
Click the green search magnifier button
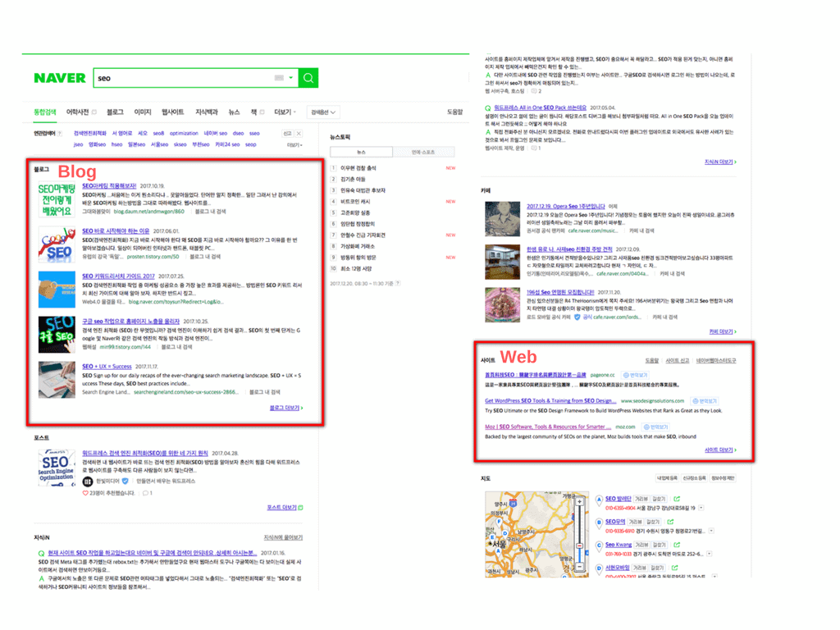(x=308, y=78)
